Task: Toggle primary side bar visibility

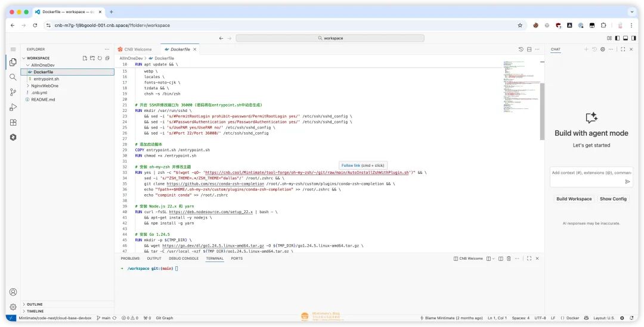Action: pyautogui.click(x=617, y=38)
